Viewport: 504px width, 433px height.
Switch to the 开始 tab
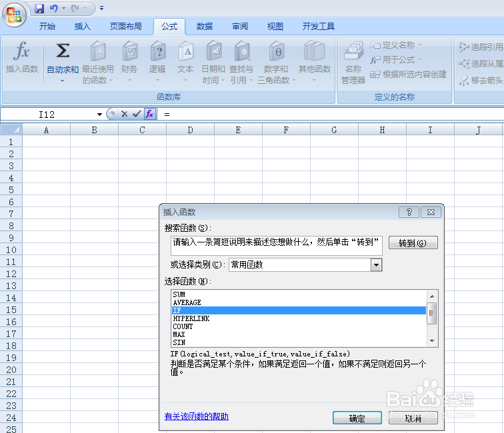coord(47,27)
